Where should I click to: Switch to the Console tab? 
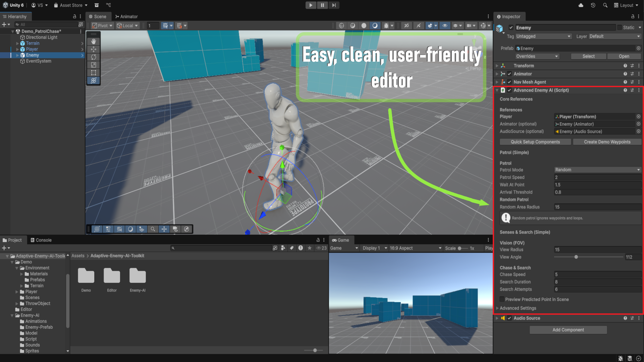click(41, 240)
